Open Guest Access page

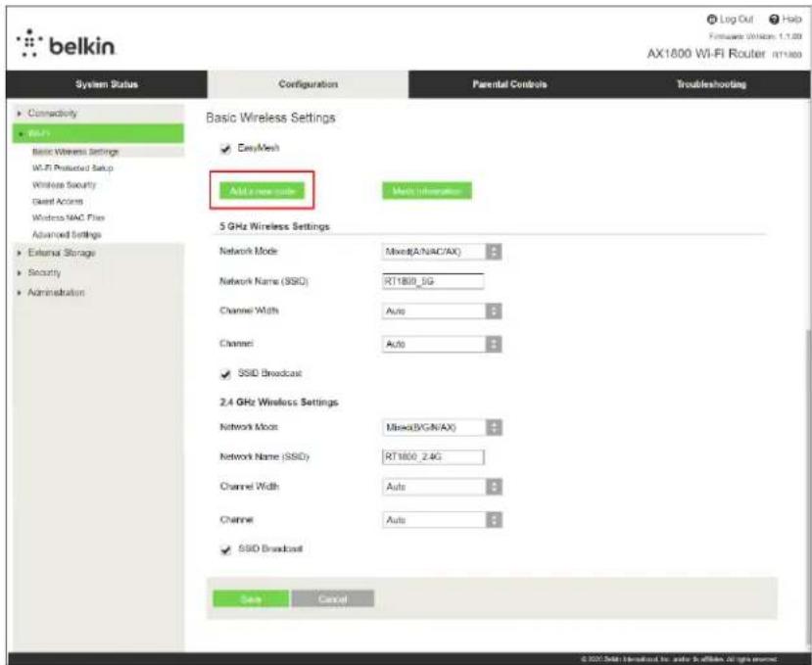pyautogui.click(x=58, y=202)
